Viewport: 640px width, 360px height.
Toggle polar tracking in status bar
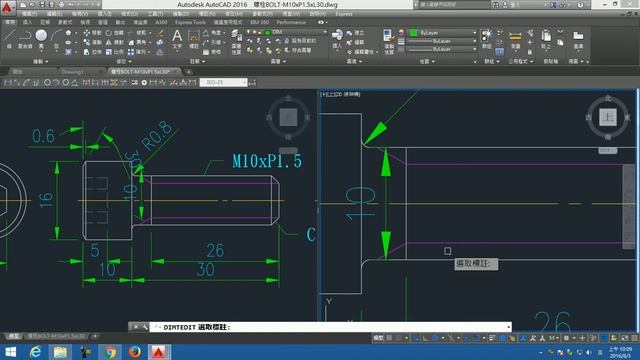pos(436,338)
